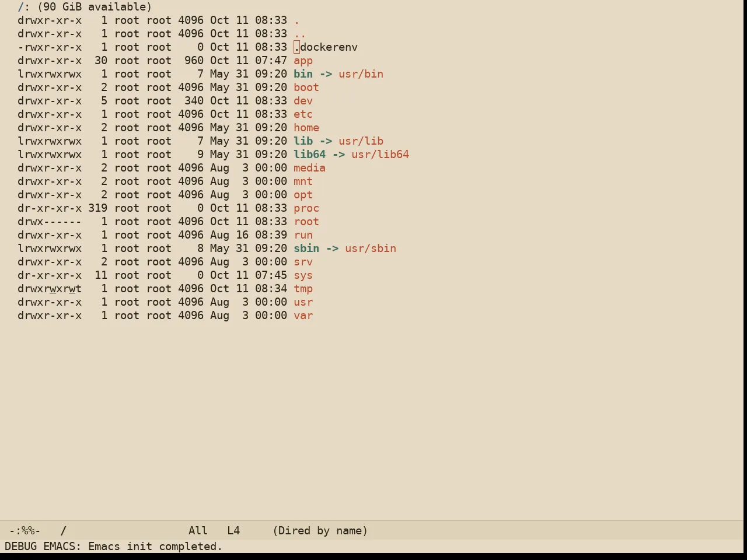Click '(Dired by name)' in mode line
The height and width of the screenshot is (560, 747).
pyautogui.click(x=320, y=531)
